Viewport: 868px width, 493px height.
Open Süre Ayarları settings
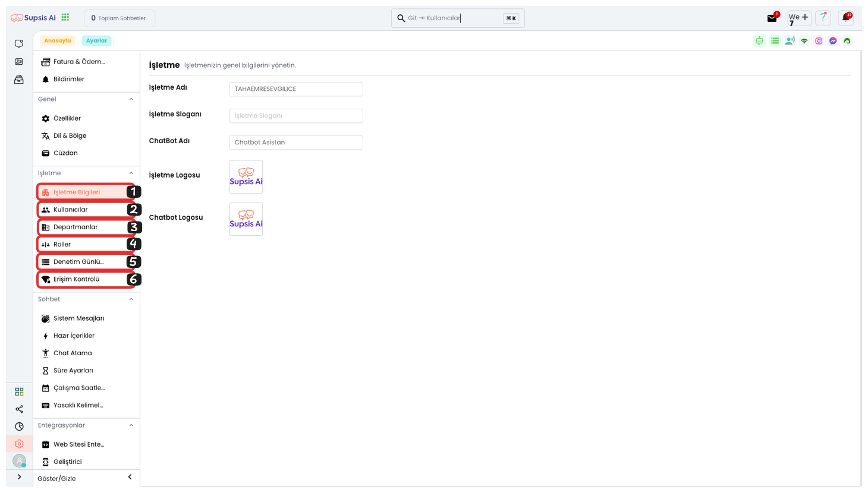86,371
